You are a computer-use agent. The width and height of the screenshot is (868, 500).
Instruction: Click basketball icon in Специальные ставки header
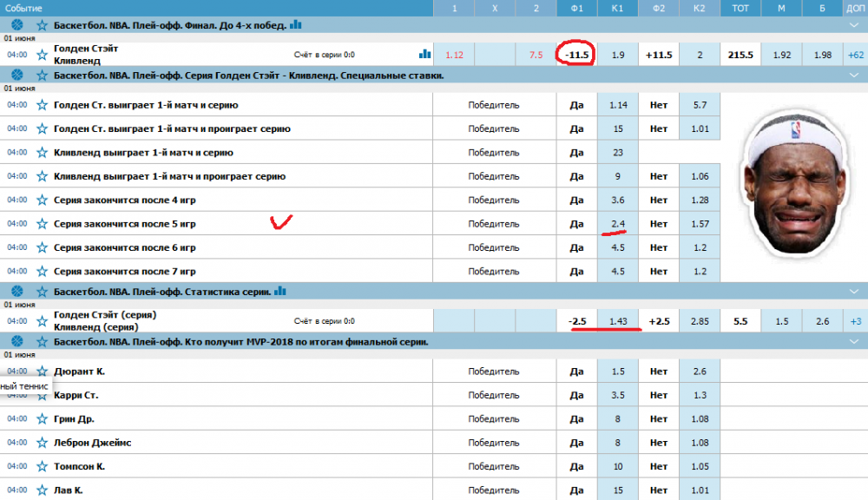point(18,76)
